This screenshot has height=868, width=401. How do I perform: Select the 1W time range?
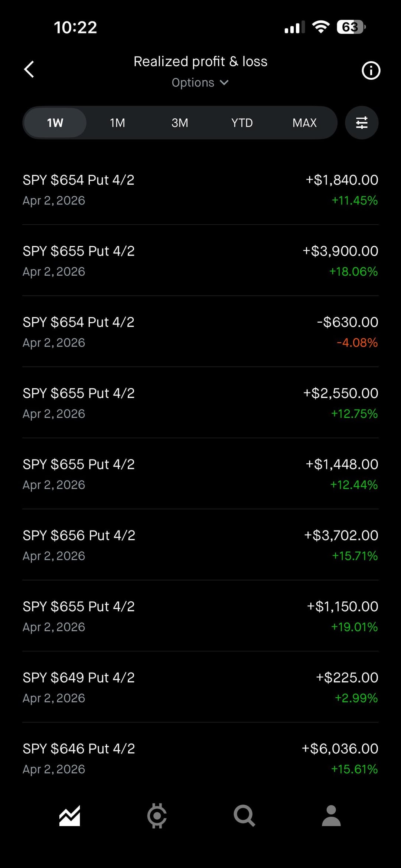click(55, 123)
